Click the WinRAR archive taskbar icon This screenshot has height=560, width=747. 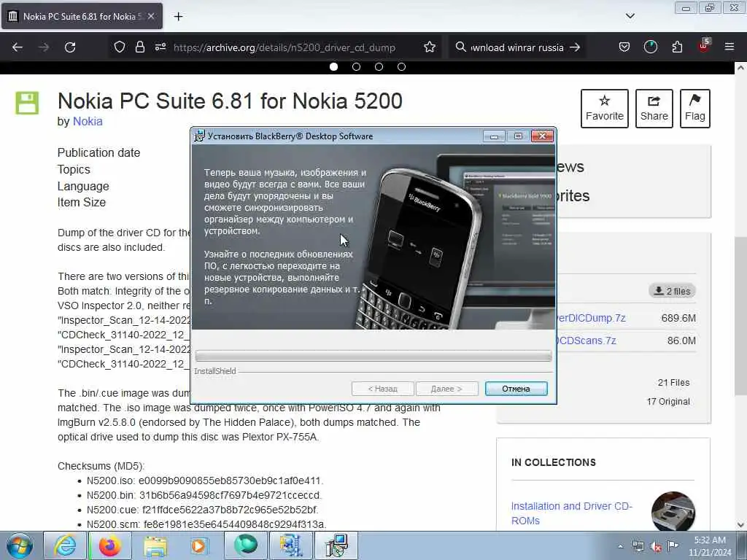click(290, 545)
